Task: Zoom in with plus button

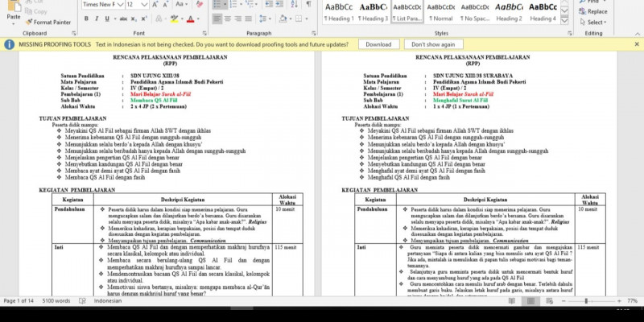Action: pos(619,301)
